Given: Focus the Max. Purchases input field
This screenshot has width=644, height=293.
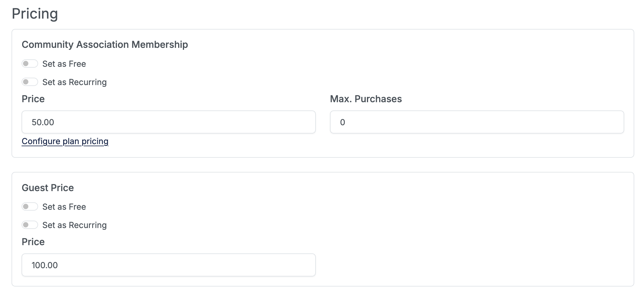Looking at the screenshot, I should pos(477,122).
